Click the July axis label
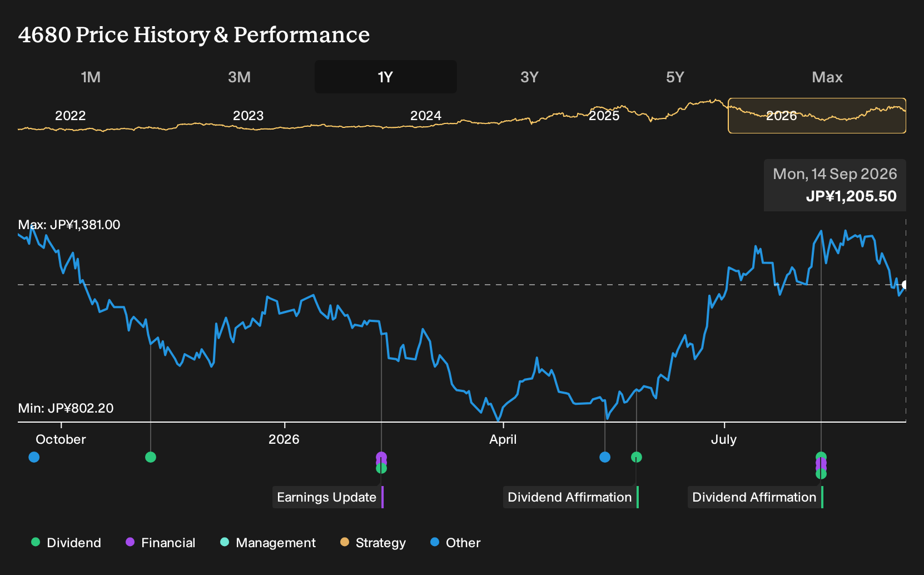The width and height of the screenshot is (924, 575). 724,439
